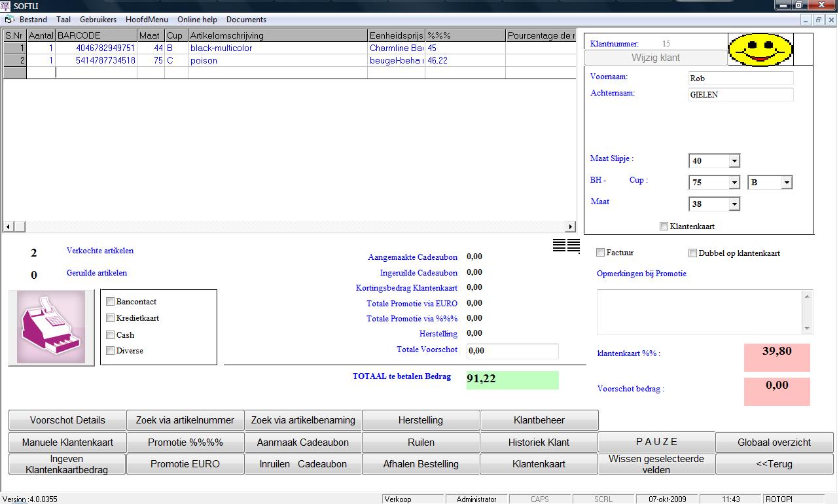The height and width of the screenshot is (504, 839).
Task: Click the Totale Voorschot input field
Action: (512, 351)
